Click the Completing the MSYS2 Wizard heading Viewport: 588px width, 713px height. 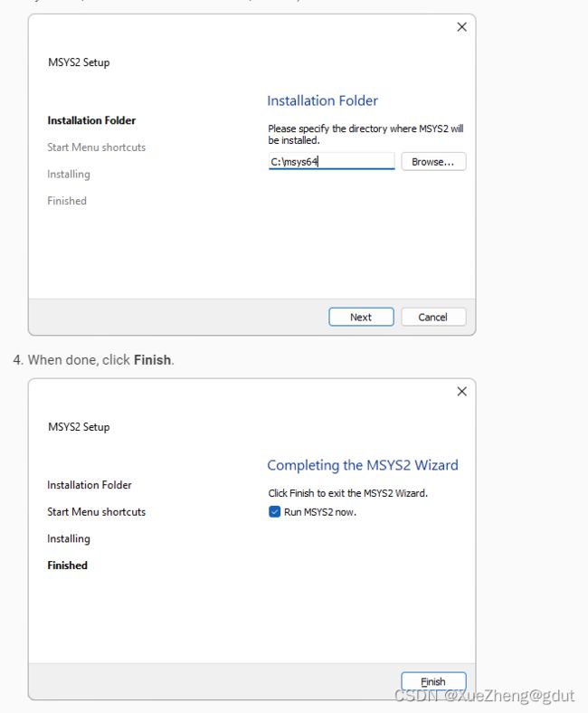[x=362, y=465]
